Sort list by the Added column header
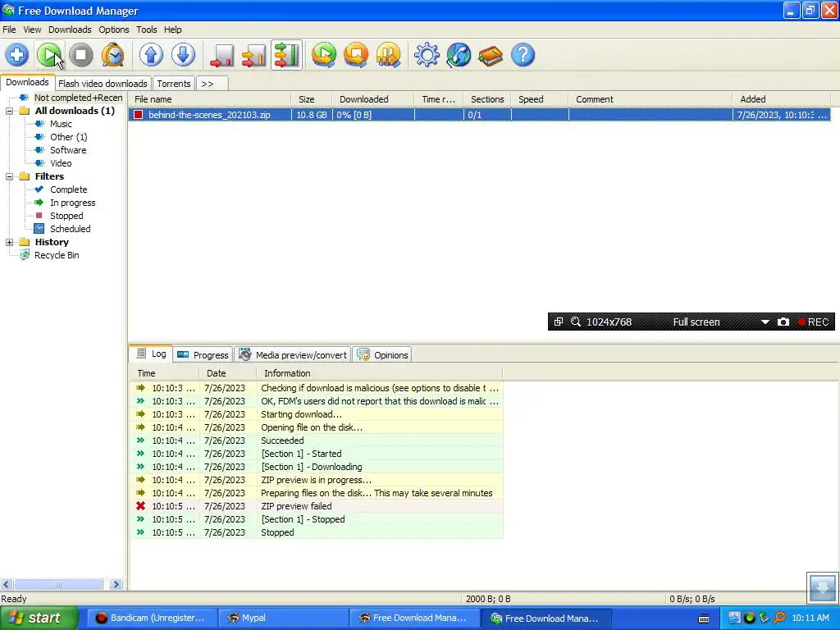 (781, 99)
